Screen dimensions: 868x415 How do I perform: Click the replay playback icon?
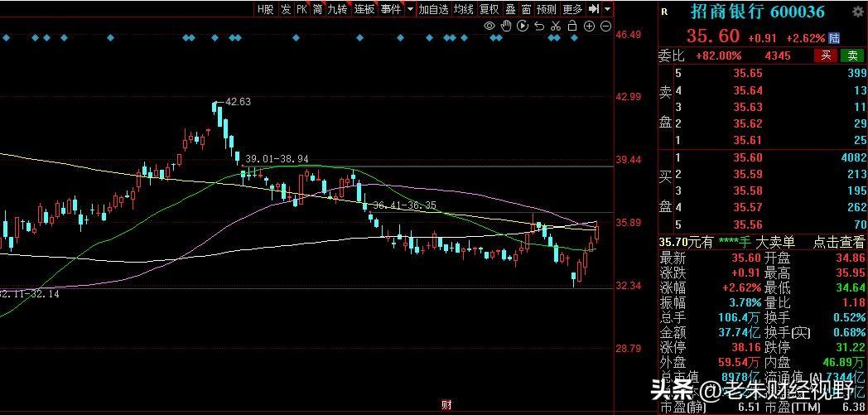coord(523,26)
